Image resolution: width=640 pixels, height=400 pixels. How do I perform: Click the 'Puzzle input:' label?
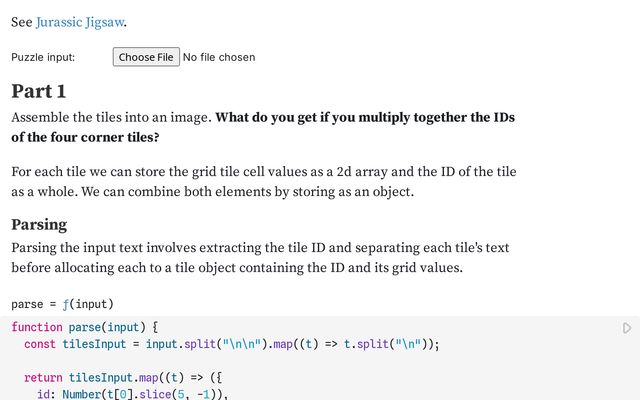point(43,58)
